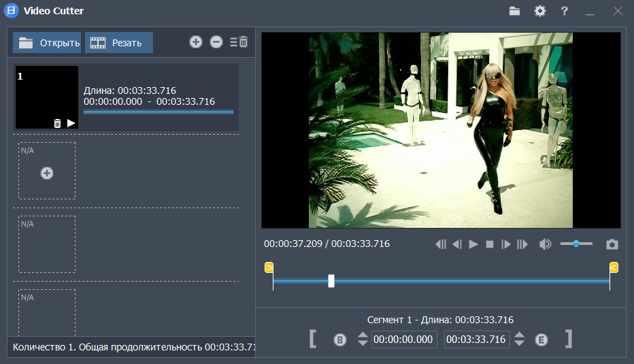Decrease start time with down arrow

tap(363, 343)
